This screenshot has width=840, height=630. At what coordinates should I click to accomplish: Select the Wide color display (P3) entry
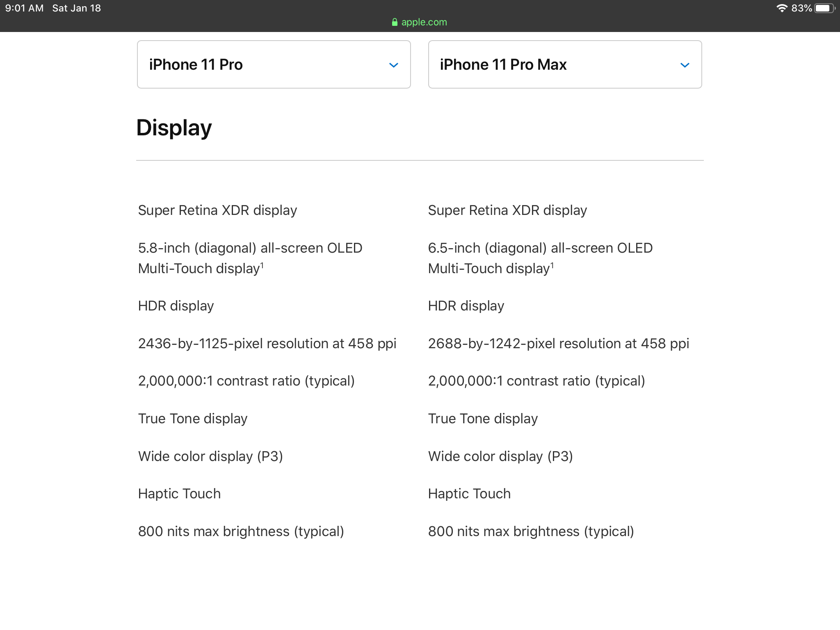pyautogui.click(x=211, y=456)
